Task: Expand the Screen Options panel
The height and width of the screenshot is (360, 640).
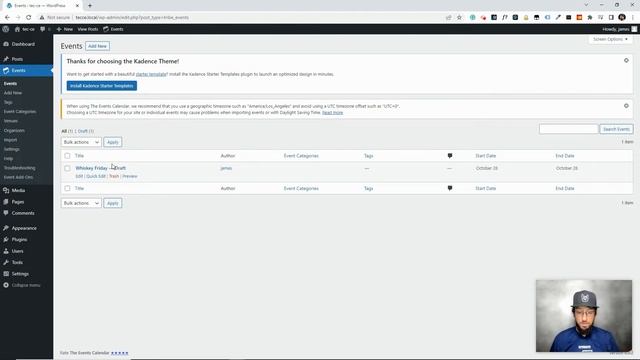Action: pyautogui.click(x=610, y=39)
